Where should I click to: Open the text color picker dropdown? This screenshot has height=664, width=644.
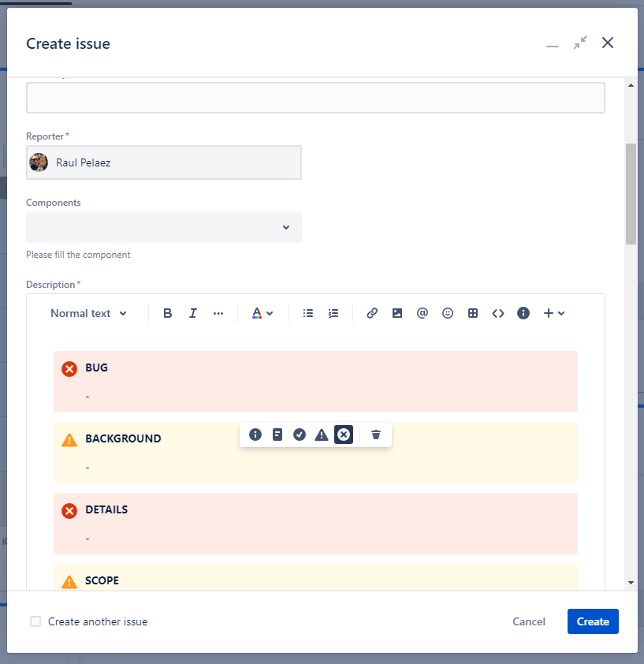point(262,313)
